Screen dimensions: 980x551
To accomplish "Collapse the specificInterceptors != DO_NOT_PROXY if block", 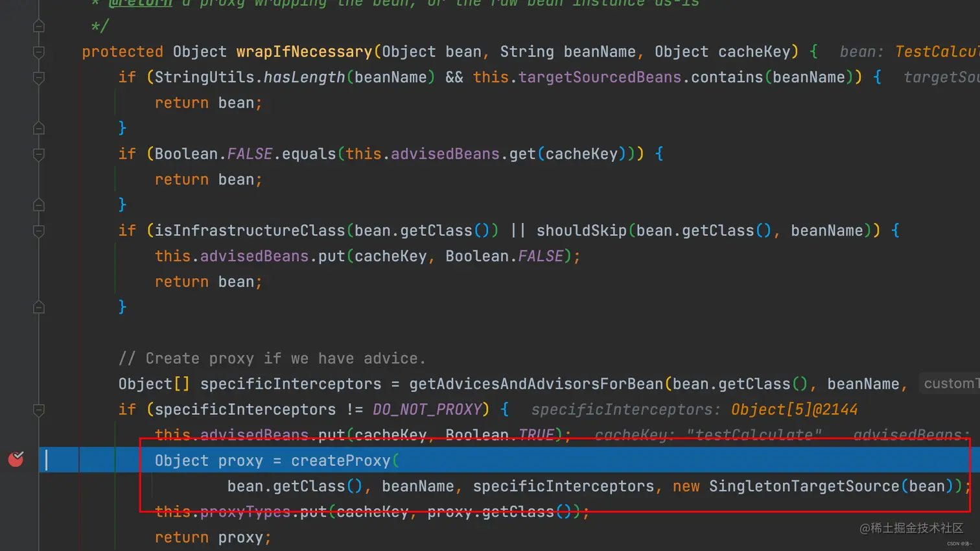I will [39, 410].
